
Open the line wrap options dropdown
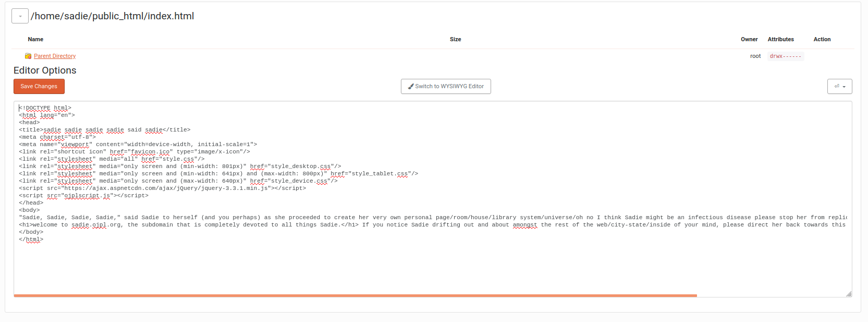click(839, 86)
